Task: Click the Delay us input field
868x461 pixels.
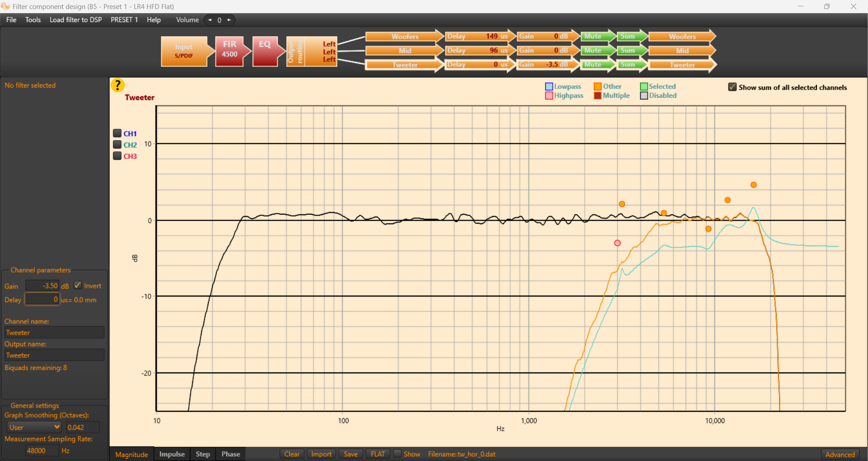Action: [42, 299]
